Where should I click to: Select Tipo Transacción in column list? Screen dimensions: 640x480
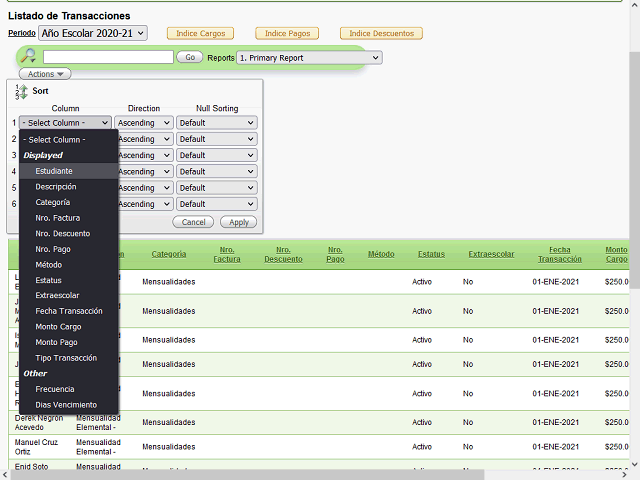tap(69, 358)
